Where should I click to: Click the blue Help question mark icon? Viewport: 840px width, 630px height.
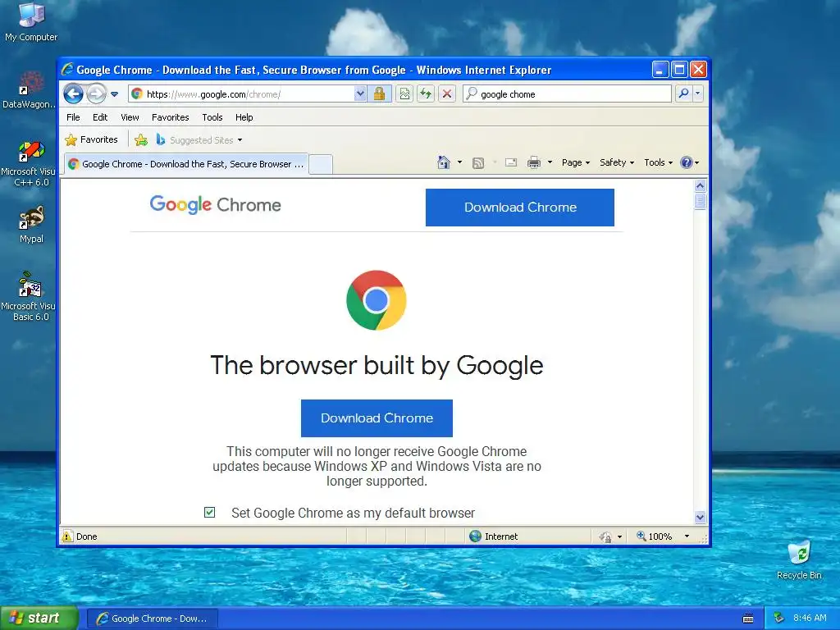click(687, 162)
